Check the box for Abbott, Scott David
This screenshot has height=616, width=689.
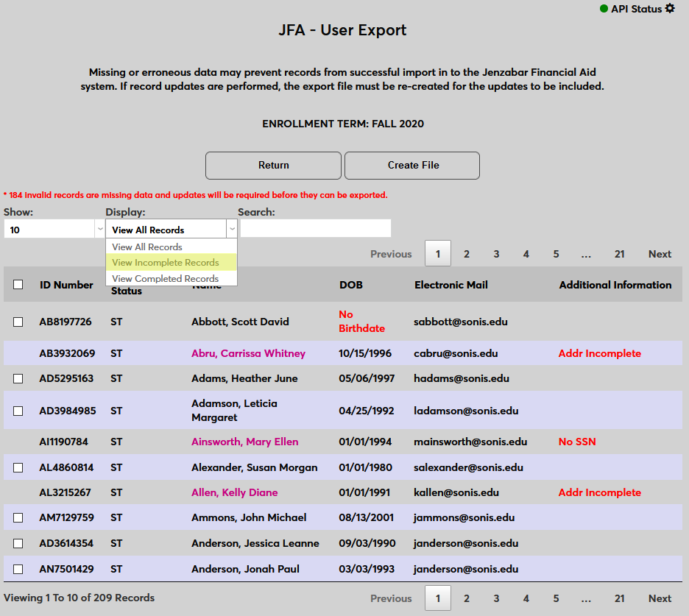tap(18, 322)
